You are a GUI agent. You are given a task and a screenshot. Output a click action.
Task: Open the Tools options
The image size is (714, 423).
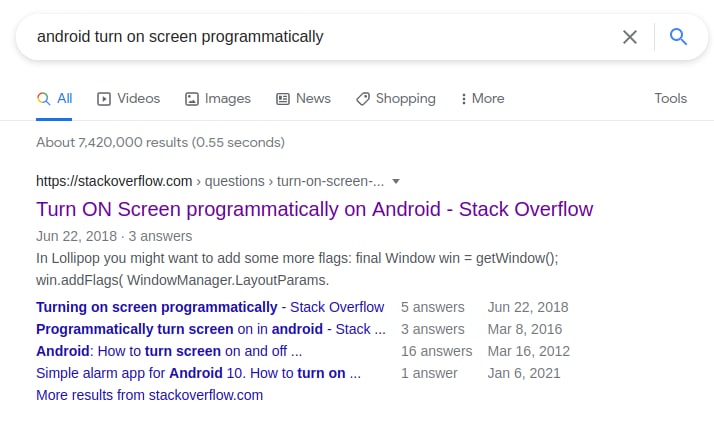point(670,98)
